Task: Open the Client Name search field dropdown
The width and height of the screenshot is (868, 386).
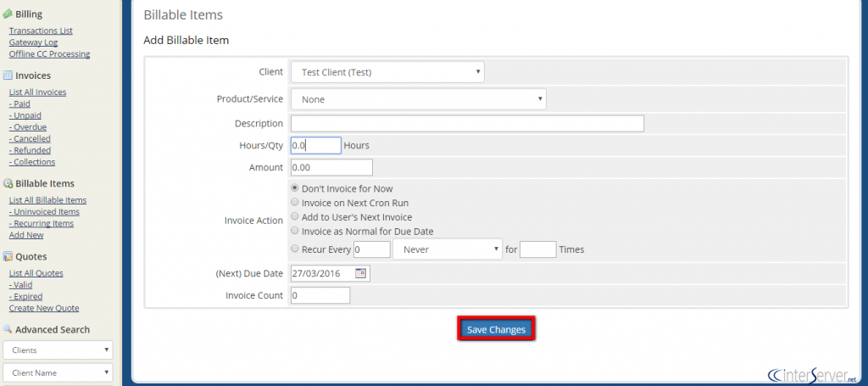Action: click(58, 372)
